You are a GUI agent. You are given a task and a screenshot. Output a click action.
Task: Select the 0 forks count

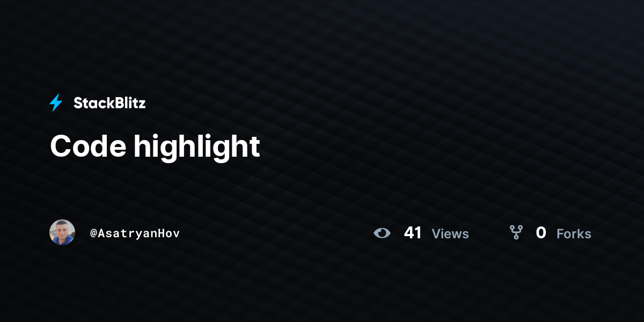click(541, 233)
